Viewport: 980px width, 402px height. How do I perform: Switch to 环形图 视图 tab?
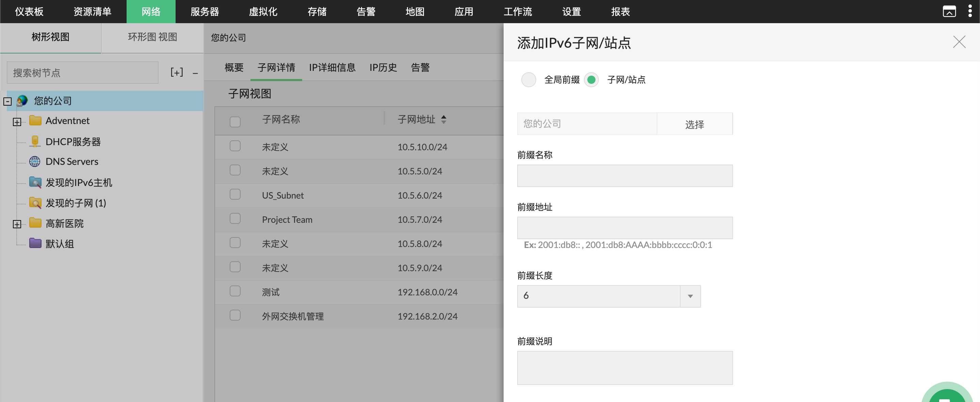pos(152,37)
